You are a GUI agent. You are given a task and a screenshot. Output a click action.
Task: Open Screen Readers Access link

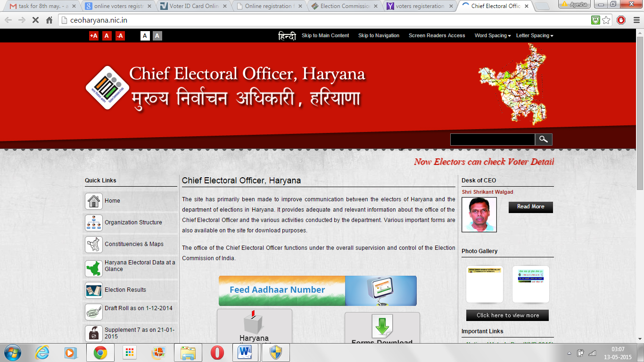437,36
